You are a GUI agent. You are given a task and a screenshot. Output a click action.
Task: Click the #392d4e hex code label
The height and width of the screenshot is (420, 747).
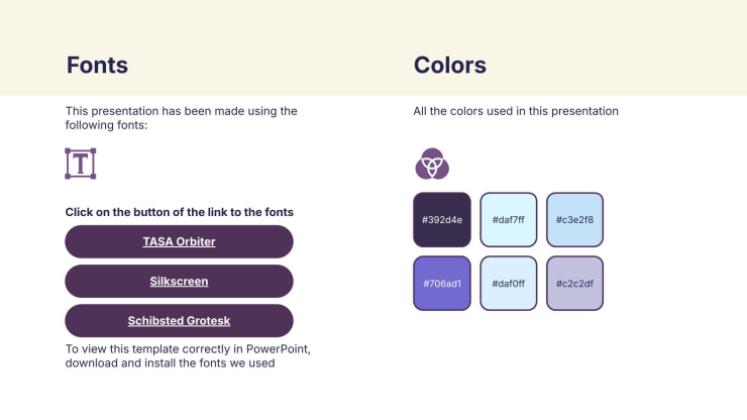tap(441, 219)
